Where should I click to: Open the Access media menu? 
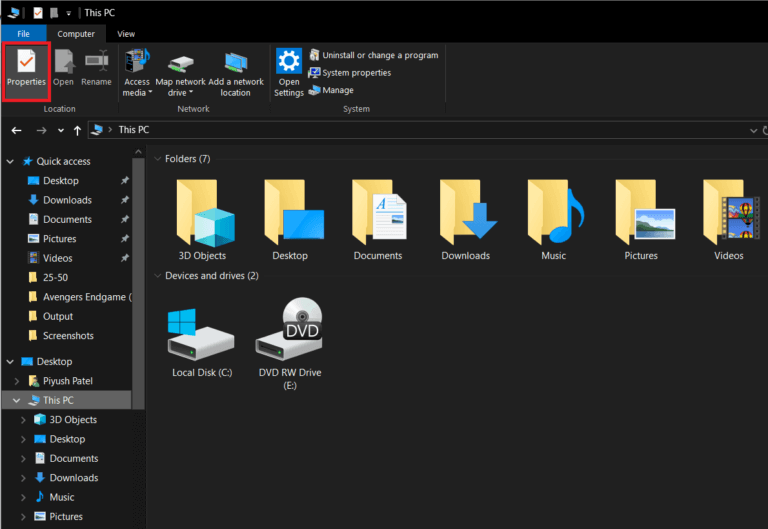(x=137, y=72)
